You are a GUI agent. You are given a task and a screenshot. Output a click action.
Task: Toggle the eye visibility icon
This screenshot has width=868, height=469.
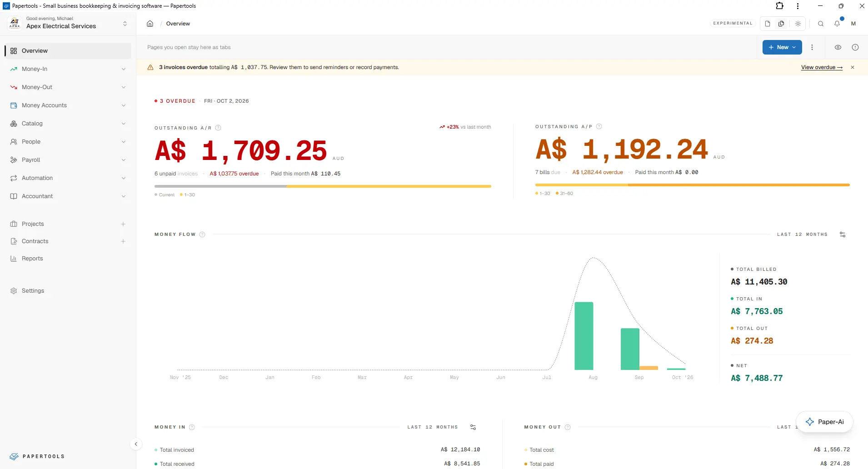click(x=838, y=47)
